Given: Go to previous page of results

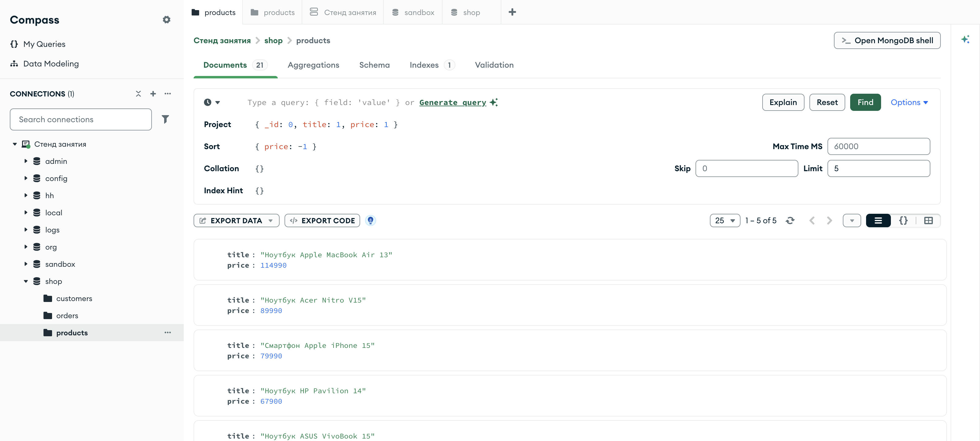Looking at the screenshot, I should (812, 221).
